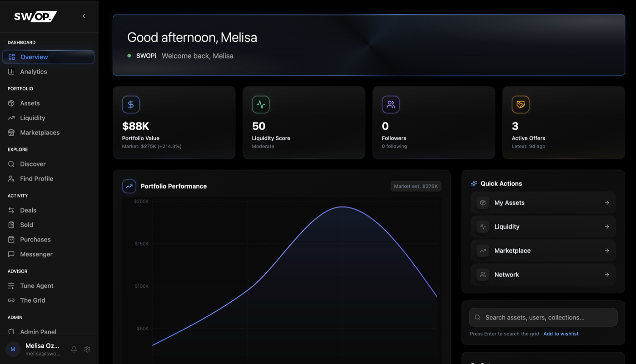Click the Add to wishlist link
This screenshot has height=364, width=636.
(561, 334)
